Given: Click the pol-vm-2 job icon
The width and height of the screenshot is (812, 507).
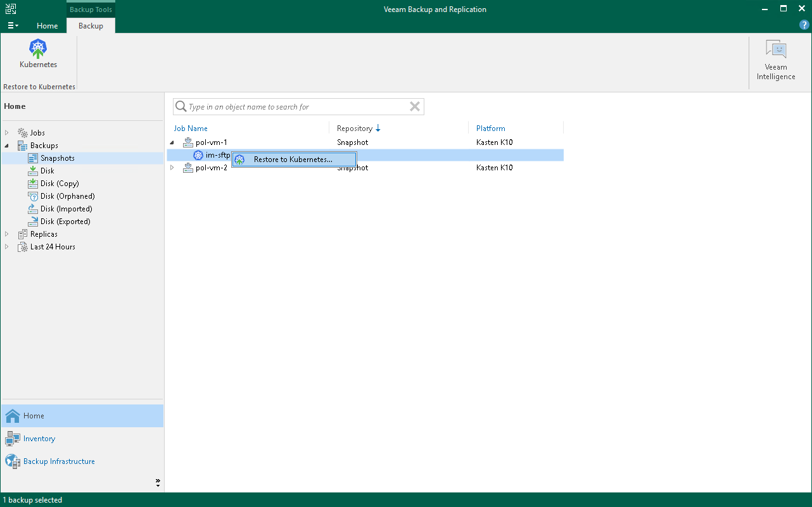Looking at the screenshot, I should click(188, 168).
